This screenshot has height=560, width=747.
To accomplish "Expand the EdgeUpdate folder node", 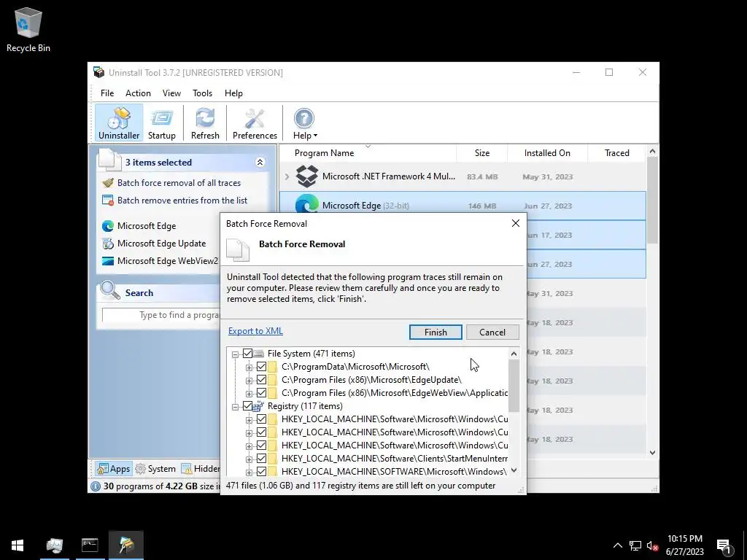I will (249, 381).
